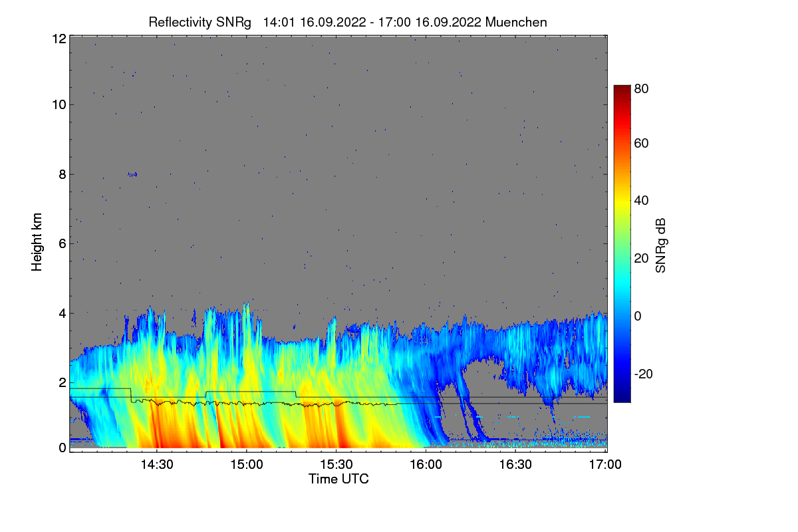Screen dimensions: 798x532
Task: Click the 15:30 time tick label
Action: pyautogui.click(x=336, y=464)
